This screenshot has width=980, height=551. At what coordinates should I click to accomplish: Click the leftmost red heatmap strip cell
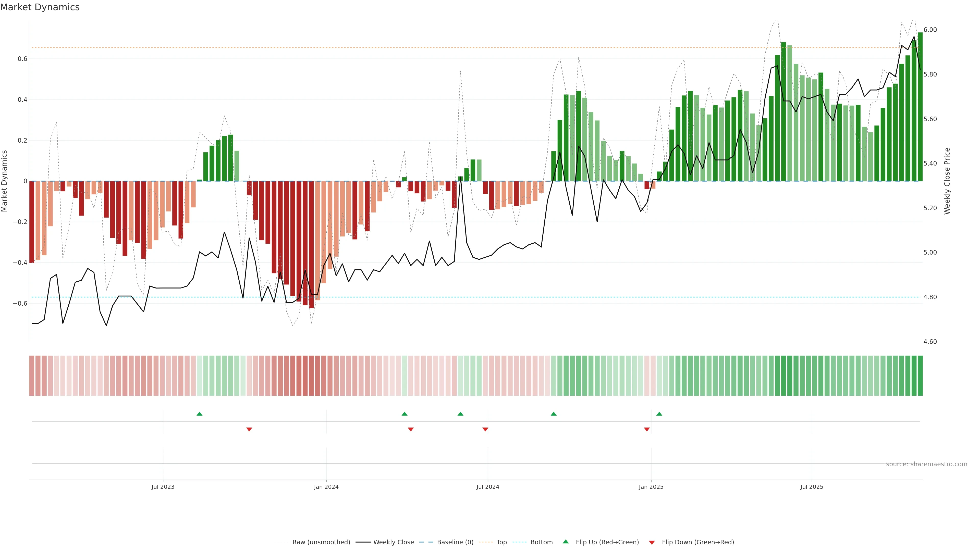click(32, 376)
